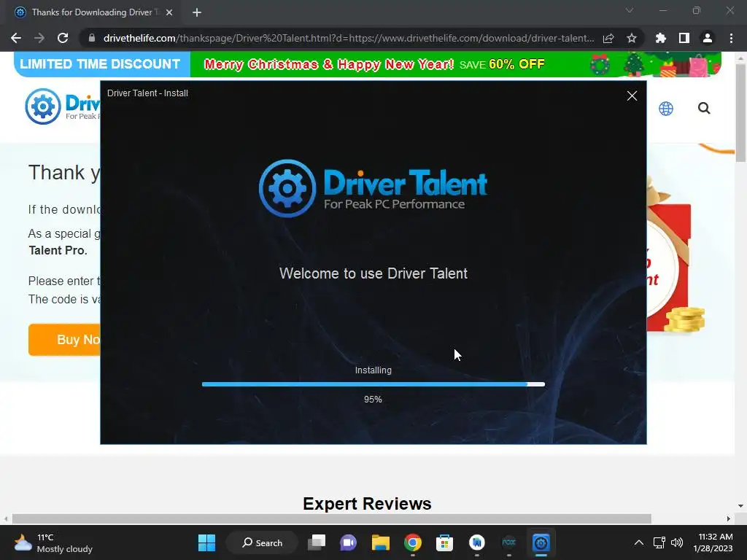747x560 pixels.
Task: Click the browser forward arrow
Action: 39,38
